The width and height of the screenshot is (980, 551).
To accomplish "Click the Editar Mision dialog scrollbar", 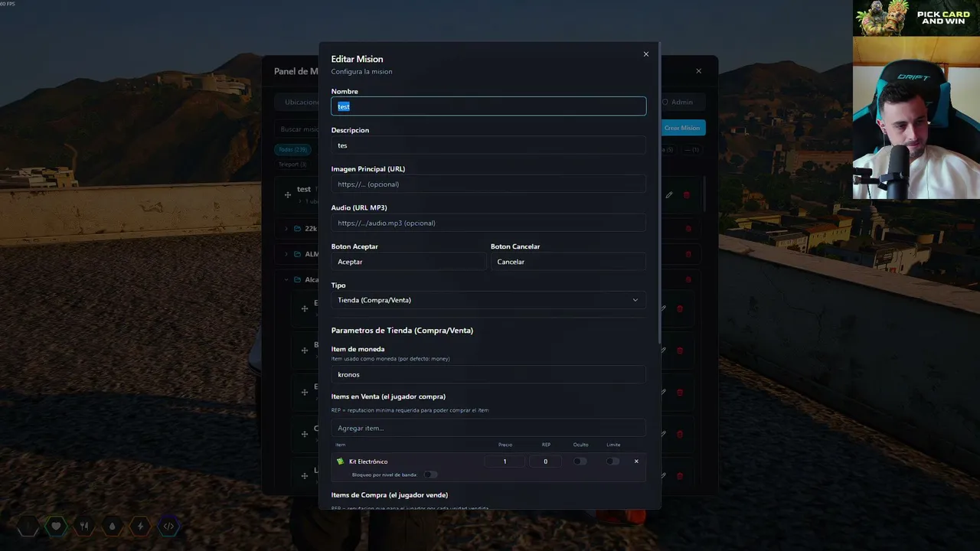I will tap(658, 191).
